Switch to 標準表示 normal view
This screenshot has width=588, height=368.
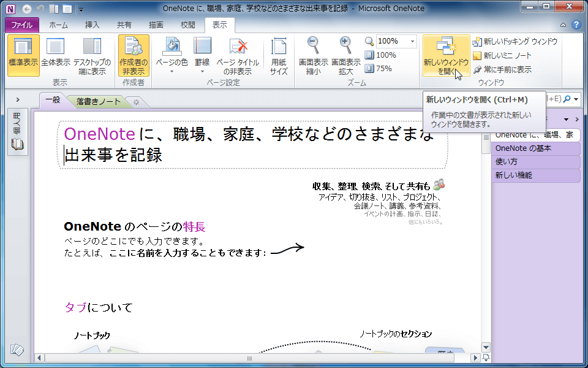pos(23,56)
